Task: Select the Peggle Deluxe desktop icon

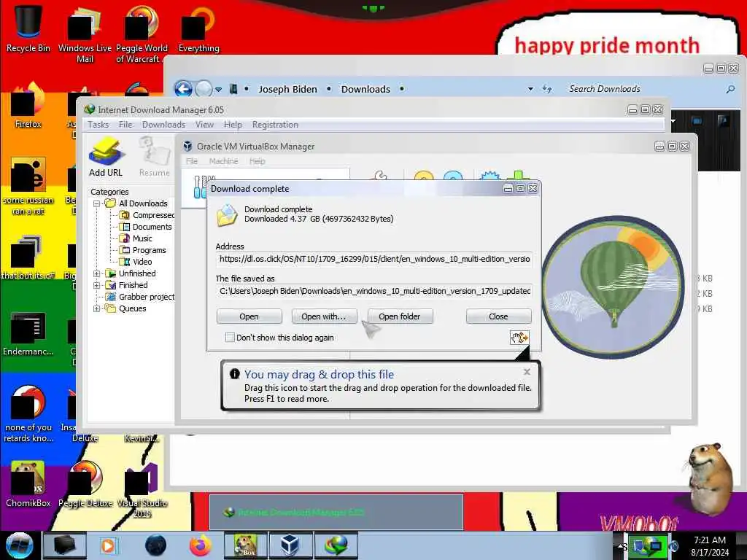Action: click(85, 484)
